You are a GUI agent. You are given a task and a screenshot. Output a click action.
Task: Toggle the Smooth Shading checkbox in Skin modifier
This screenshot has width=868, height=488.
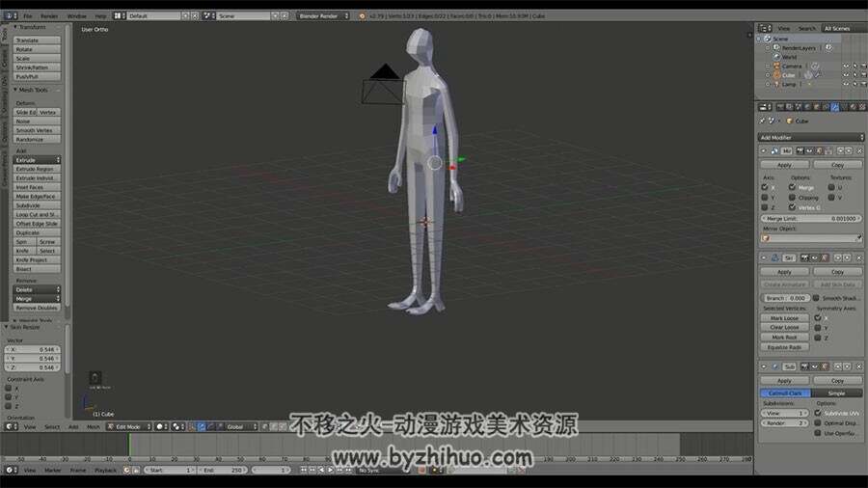[x=816, y=298]
